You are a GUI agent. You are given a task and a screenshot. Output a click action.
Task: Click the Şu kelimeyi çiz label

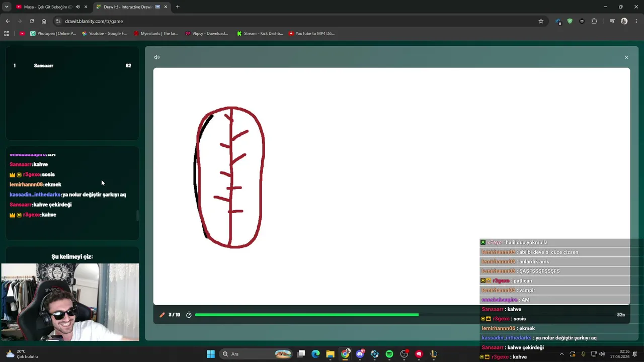72,257
